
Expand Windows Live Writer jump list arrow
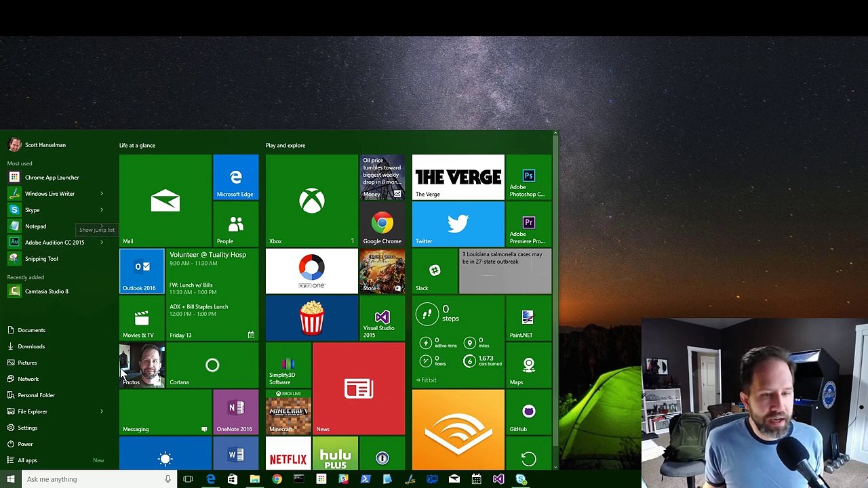(102, 194)
